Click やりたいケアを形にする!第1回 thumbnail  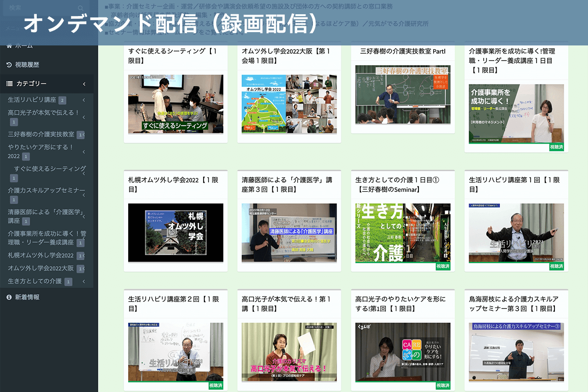(403, 352)
